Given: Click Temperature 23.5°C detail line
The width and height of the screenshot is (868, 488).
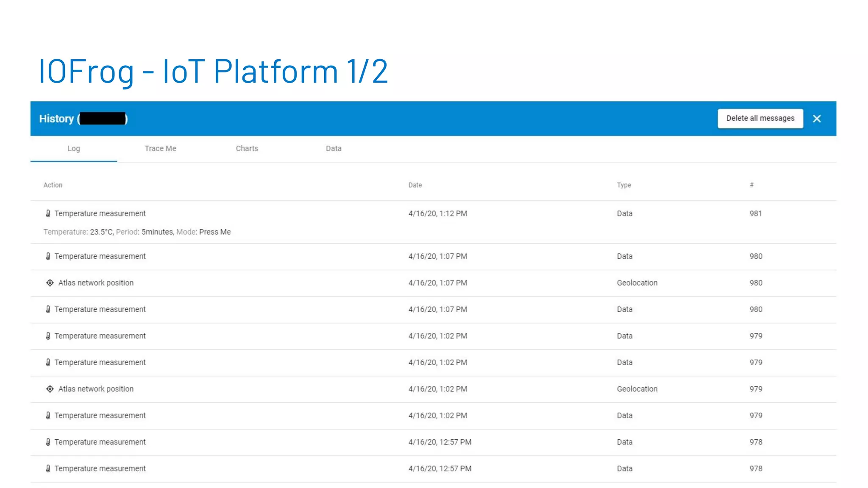Looking at the screenshot, I should pos(137,232).
